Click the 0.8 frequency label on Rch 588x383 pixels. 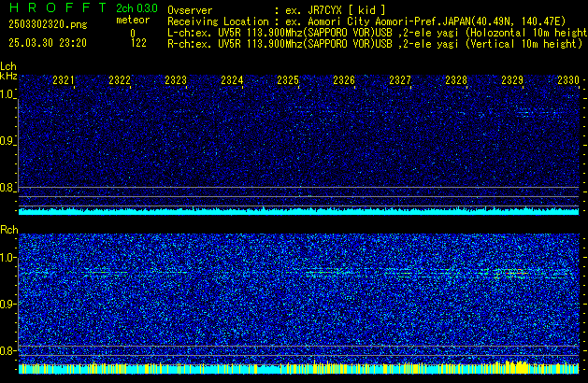coord(7,351)
